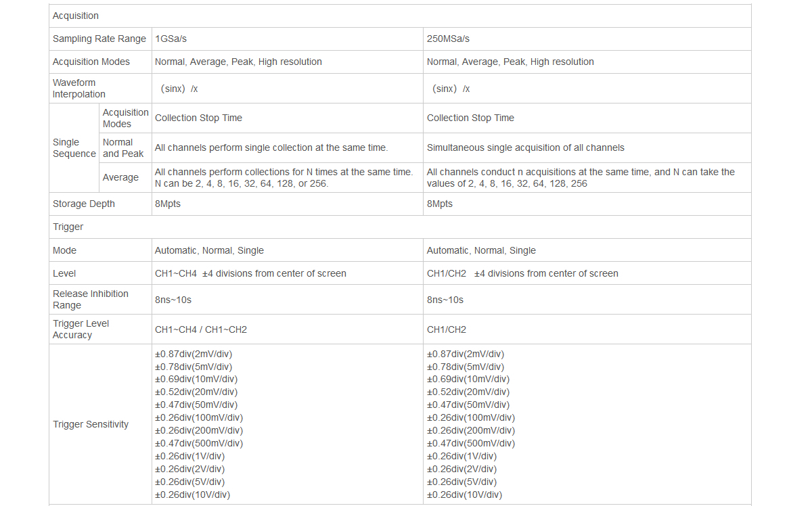The width and height of the screenshot is (812, 506).
Task: Select the Sampling Rate Range label
Action: (x=99, y=39)
